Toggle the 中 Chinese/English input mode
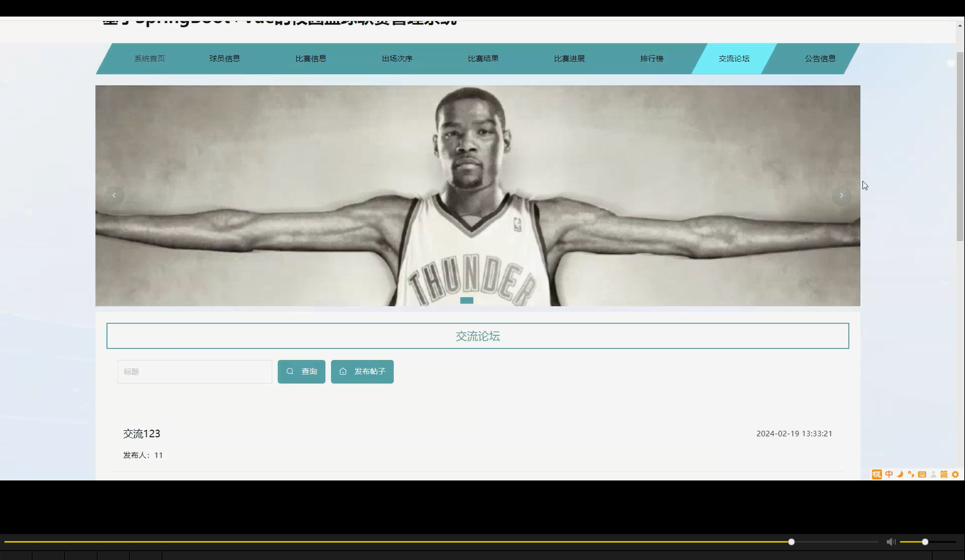 889,474
